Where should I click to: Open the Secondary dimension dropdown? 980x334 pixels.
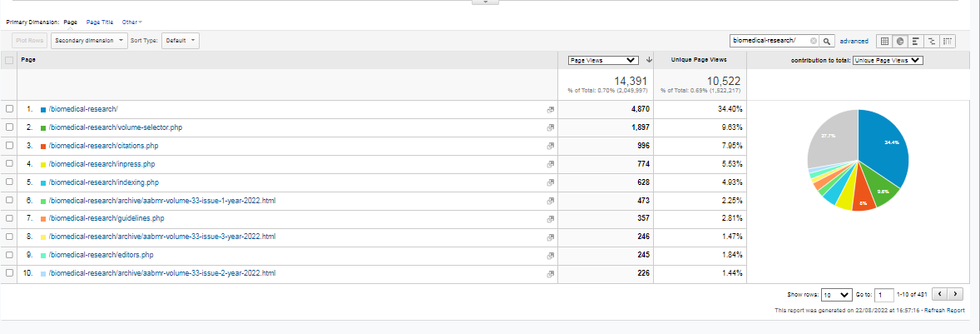coord(87,40)
